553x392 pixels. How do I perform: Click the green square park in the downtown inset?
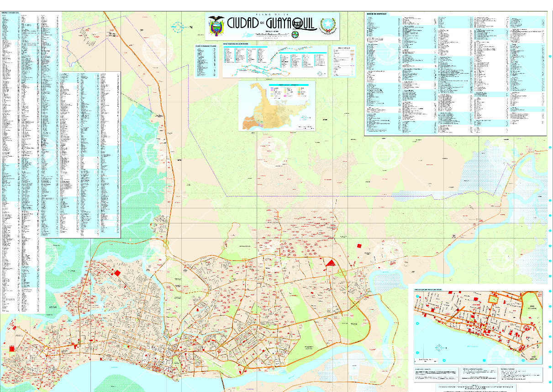click(492, 299)
